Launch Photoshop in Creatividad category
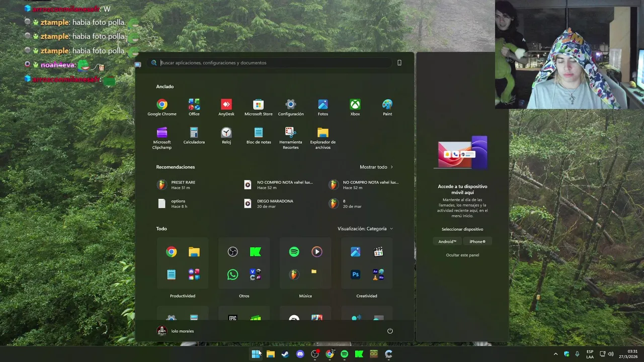 [x=355, y=275]
